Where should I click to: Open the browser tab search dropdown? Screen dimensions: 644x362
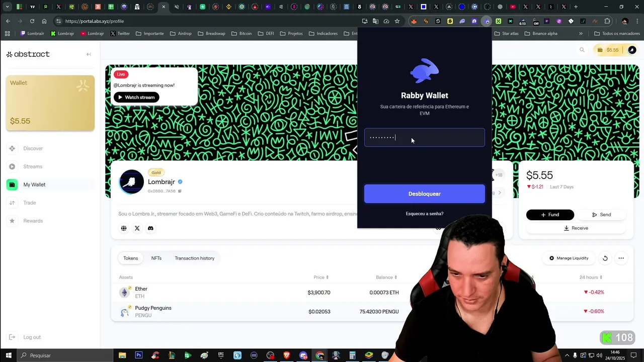pos(7,7)
